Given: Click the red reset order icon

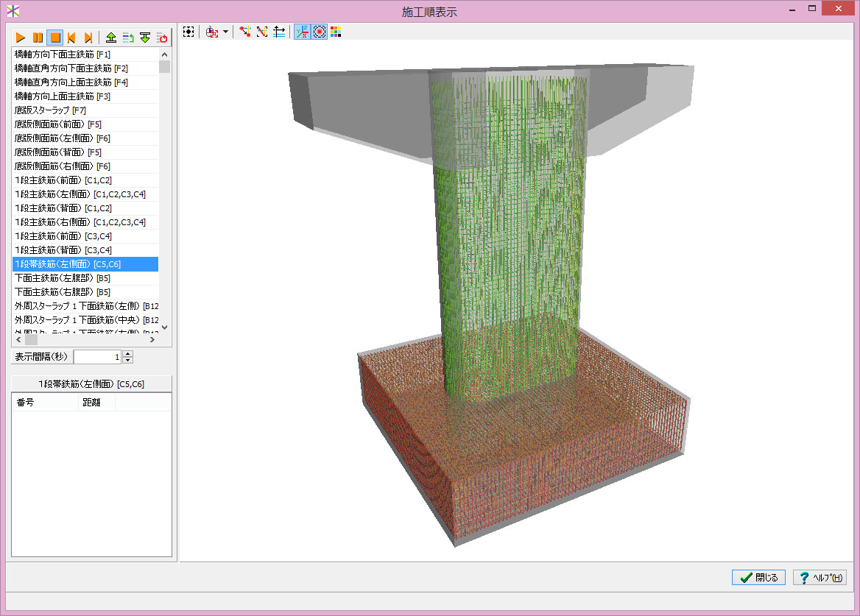Looking at the screenshot, I should coord(163,38).
